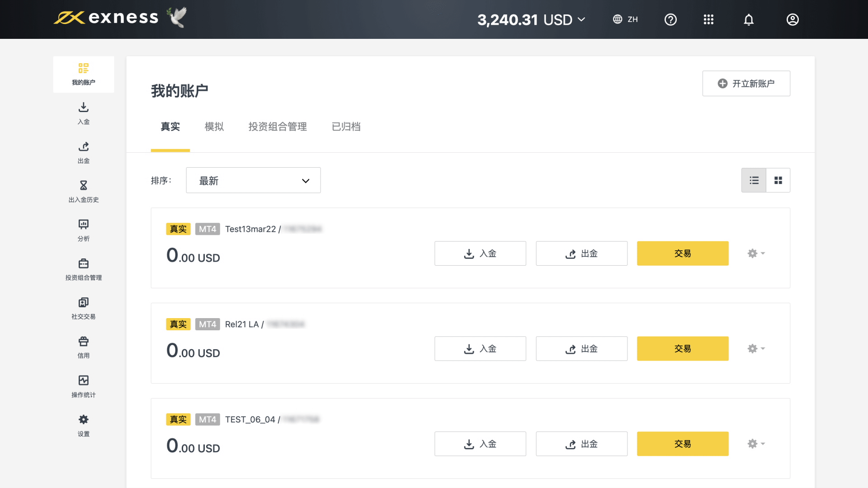
Task: Open the help question mark icon
Action: (x=670, y=19)
